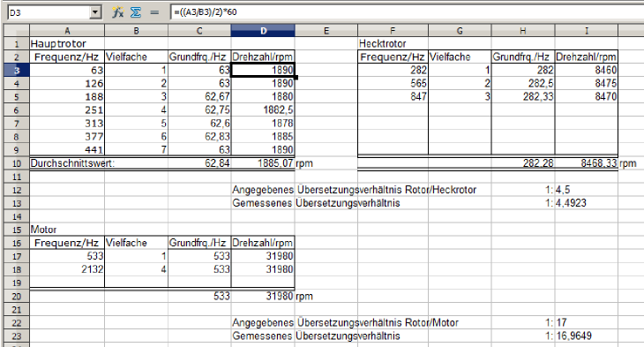Click cell containing 4,4923
Image resolution: width=644 pixels, height=347 pixels.
(587, 203)
